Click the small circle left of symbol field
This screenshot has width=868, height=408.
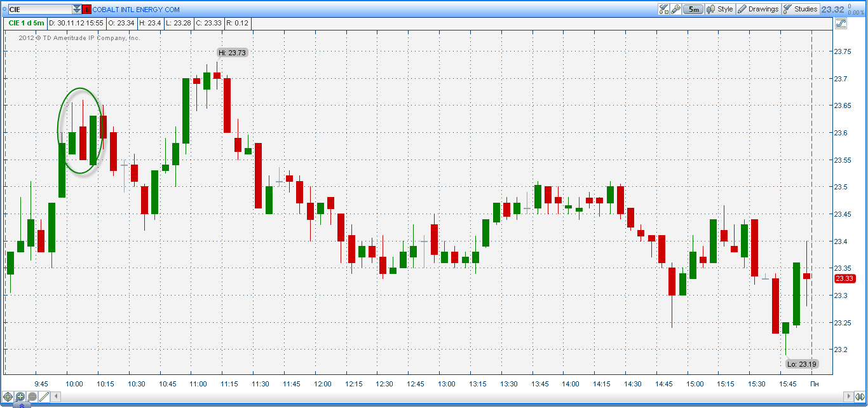click(4, 10)
